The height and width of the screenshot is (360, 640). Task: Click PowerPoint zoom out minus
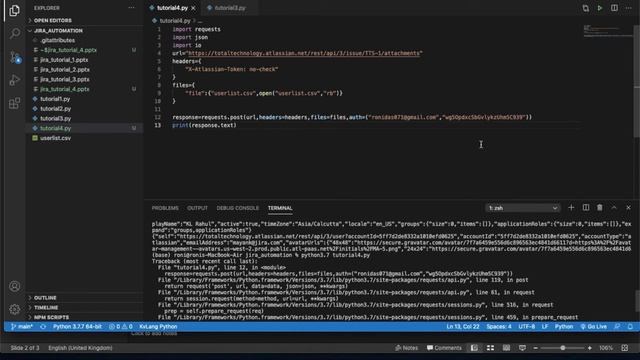[x=536, y=348]
